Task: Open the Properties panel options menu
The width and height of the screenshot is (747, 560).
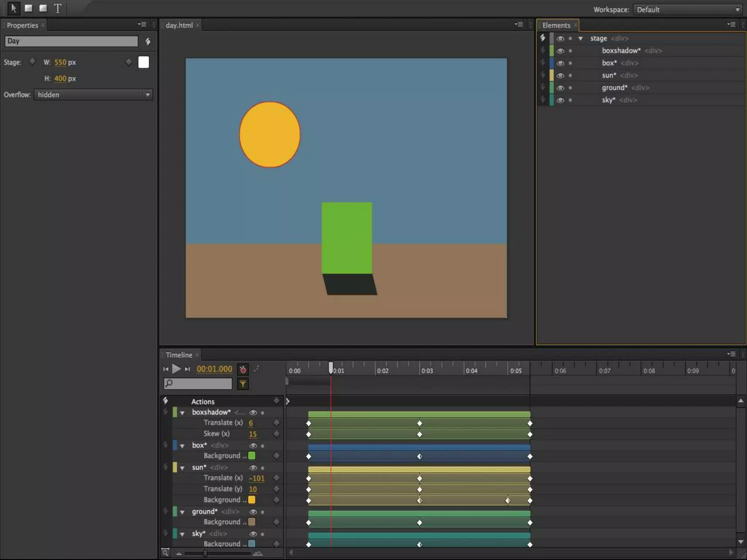Action: coord(142,24)
